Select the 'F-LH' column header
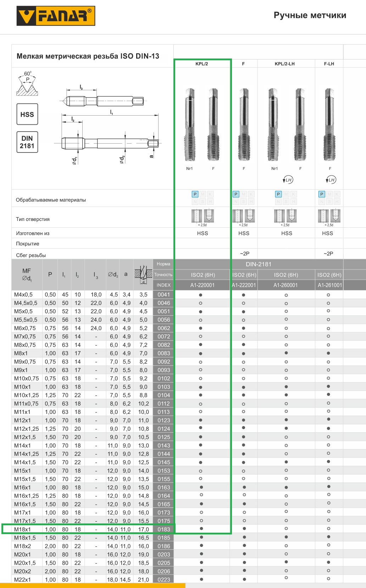The width and height of the screenshot is (366, 588). click(x=329, y=64)
